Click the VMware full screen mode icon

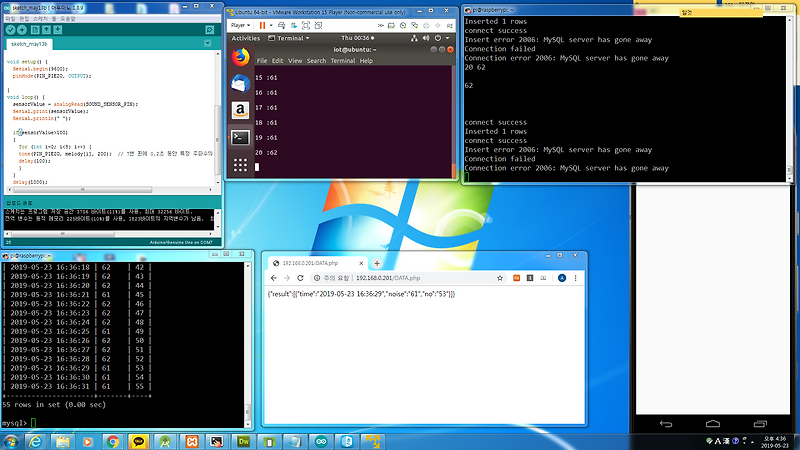[x=306, y=25]
